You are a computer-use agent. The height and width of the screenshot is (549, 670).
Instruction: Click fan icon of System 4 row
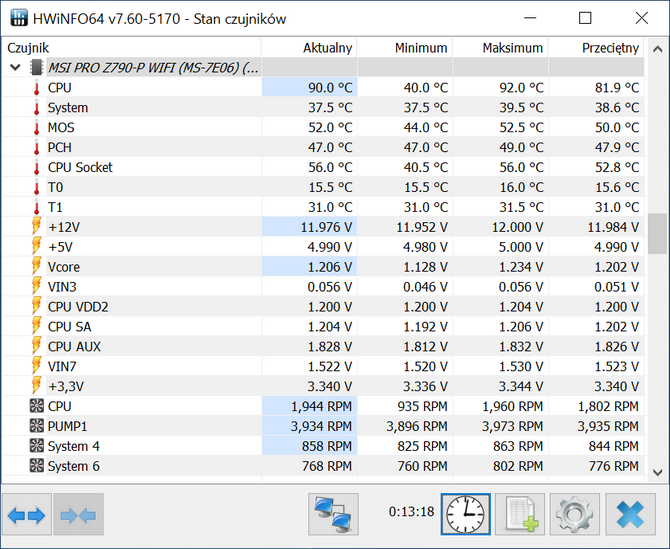coord(37,446)
